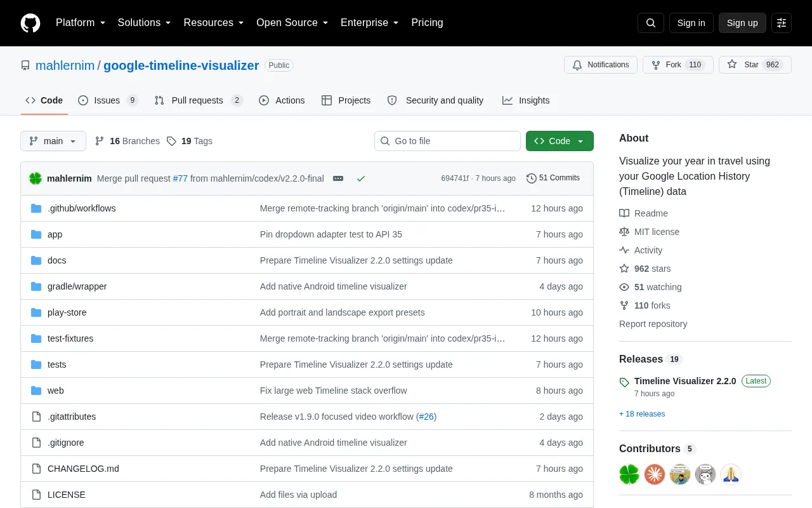This screenshot has height=508, width=812.
Task: Switch to the Insights tab
Action: click(x=526, y=100)
